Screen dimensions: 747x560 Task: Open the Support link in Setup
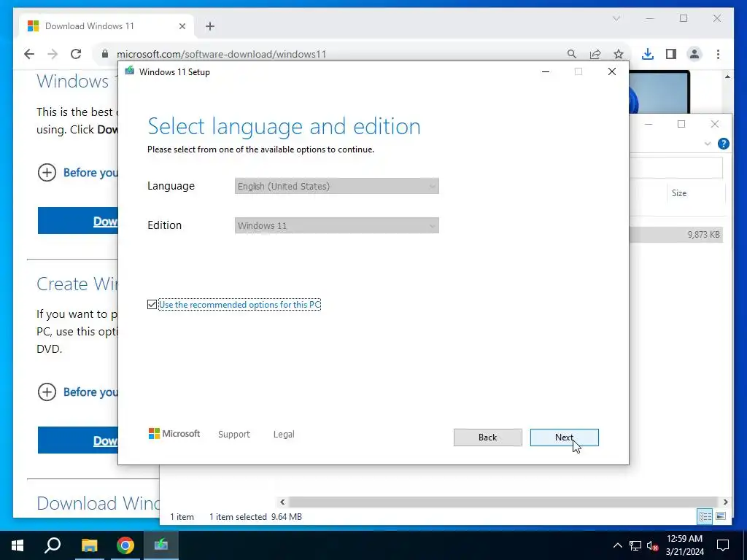[x=234, y=435]
